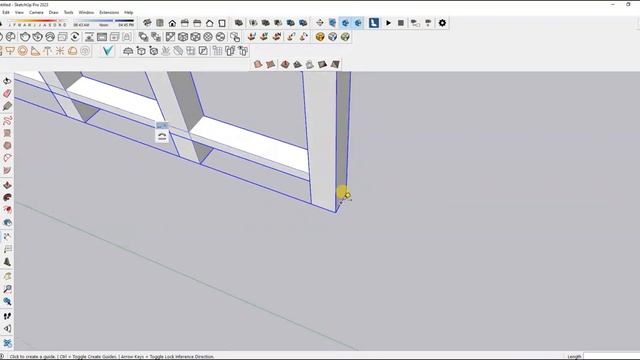This screenshot has height=360, width=640.
Task: Open the Help menu
Action: click(129, 13)
